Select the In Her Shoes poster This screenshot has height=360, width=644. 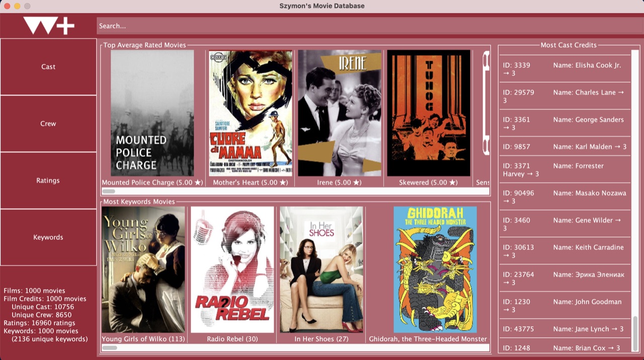click(x=321, y=269)
